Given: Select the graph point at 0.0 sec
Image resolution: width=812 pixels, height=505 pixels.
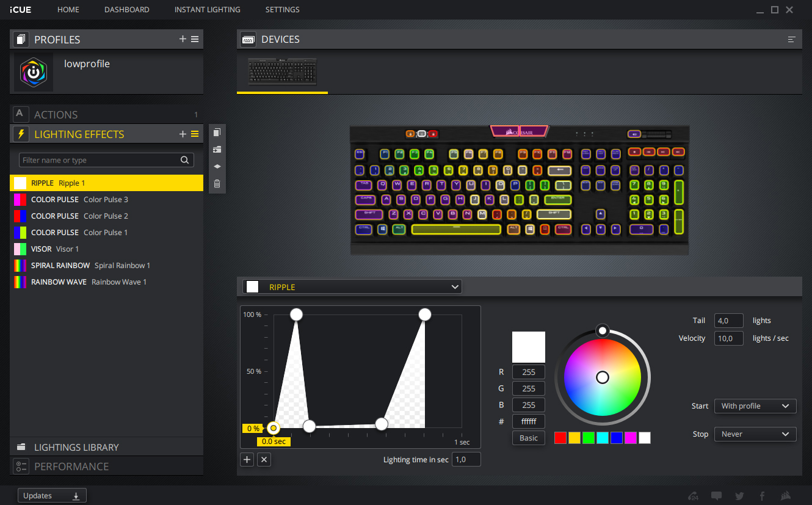Looking at the screenshot, I should [x=274, y=427].
